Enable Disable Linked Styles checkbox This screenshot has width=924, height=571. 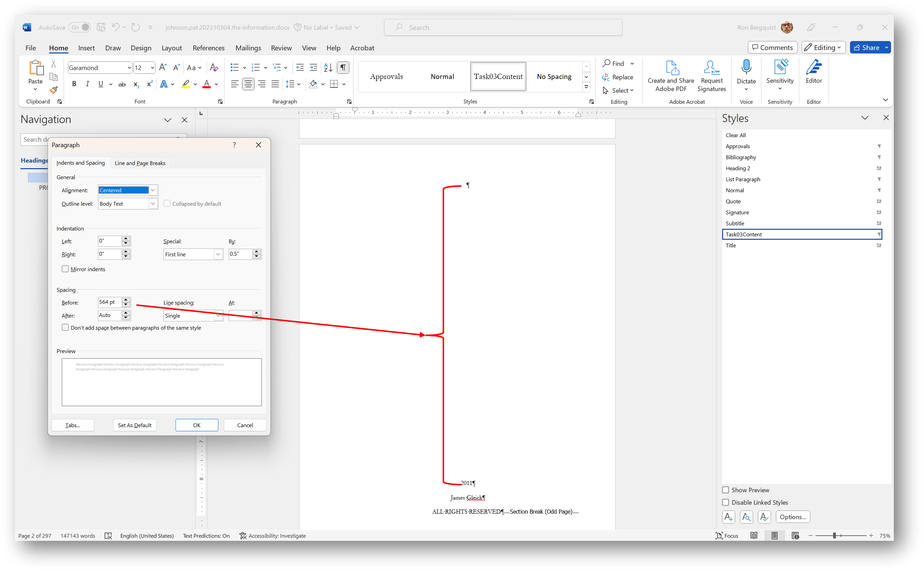pos(726,502)
